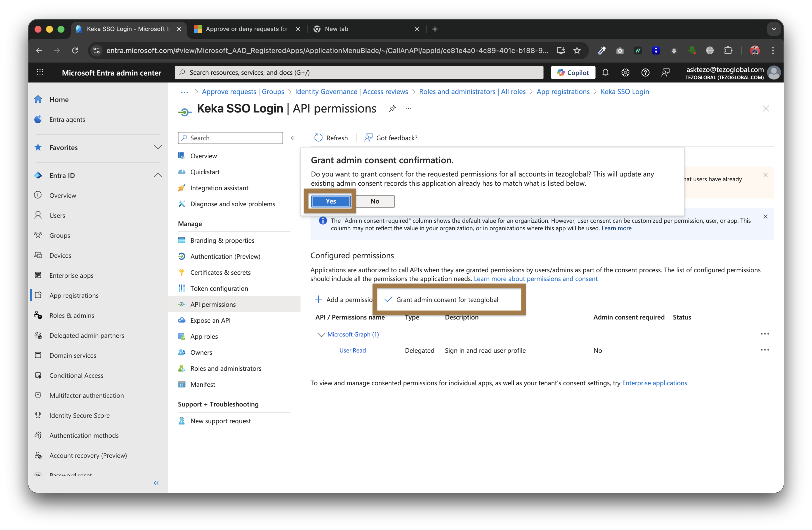Image resolution: width=812 pixels, height=530 pixels.
Task: Dismiss the blue info banner
Action: coord(765,216)
